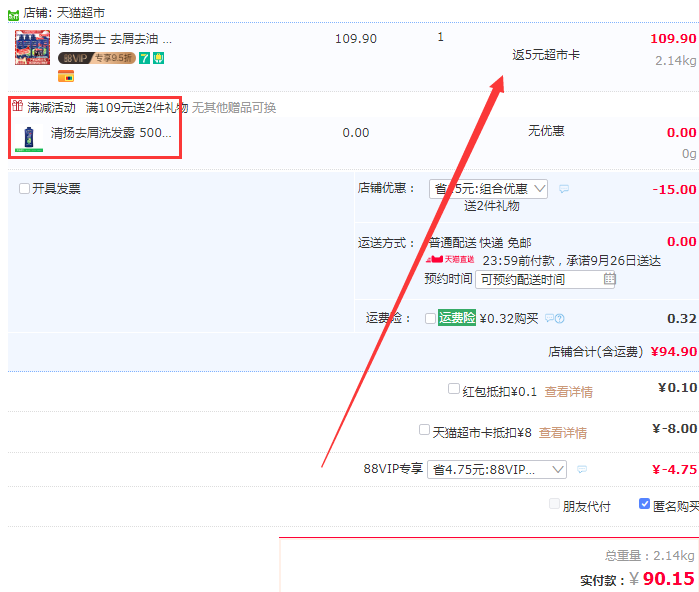Image resolution: width=699 pixels, height=592 pixels.
Task: Click the 天猫直送 delivery logo
Action: click(x=450, y=259)
